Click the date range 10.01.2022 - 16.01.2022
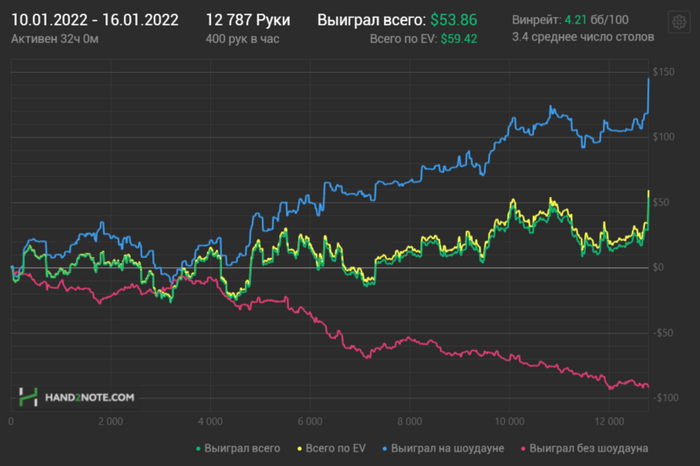This screenshot has height=466, width=700. point(95,20)
